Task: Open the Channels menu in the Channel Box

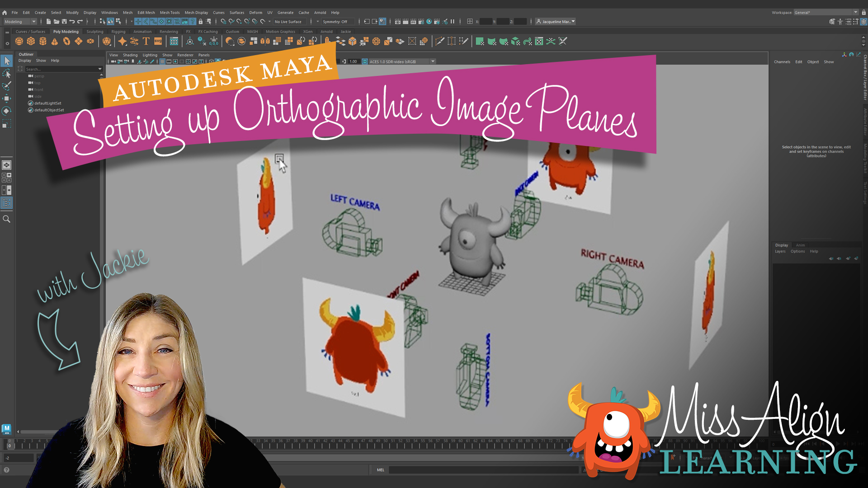Action: 782,62
